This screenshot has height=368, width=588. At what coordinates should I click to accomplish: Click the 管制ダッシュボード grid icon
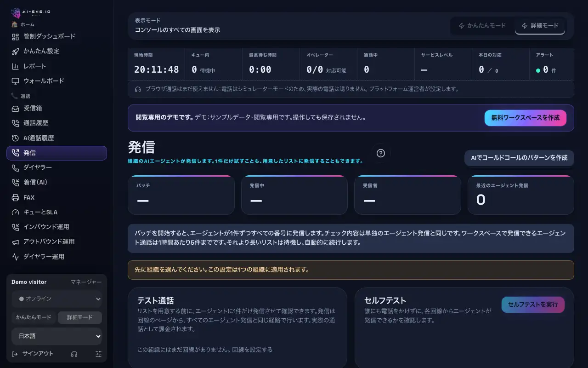click(x=15, y=36)
